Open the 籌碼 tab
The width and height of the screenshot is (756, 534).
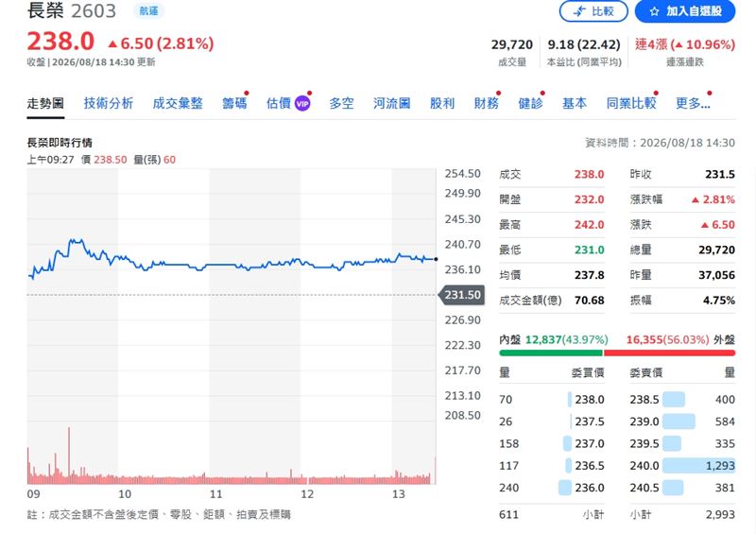[234, 103]
